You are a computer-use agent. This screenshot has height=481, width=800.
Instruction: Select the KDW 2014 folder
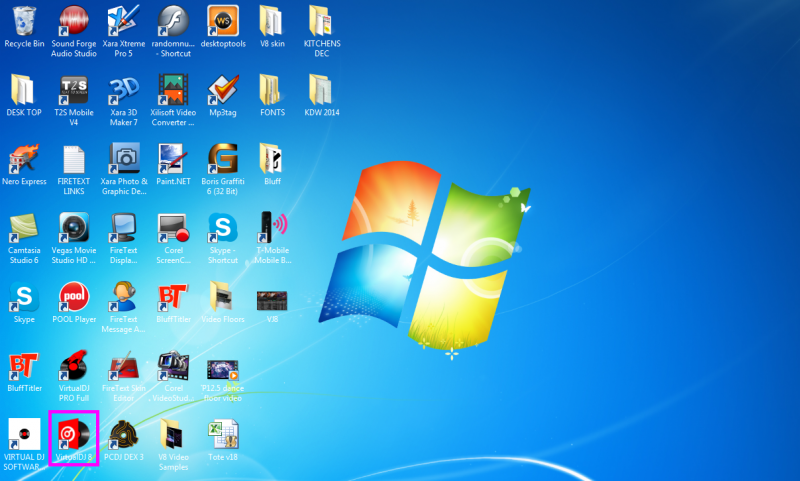pos(321,90)
